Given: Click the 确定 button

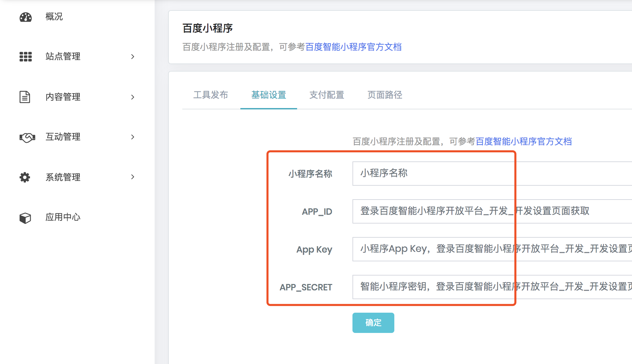Looking at the screenshot, I should click(x=373, y=323).
